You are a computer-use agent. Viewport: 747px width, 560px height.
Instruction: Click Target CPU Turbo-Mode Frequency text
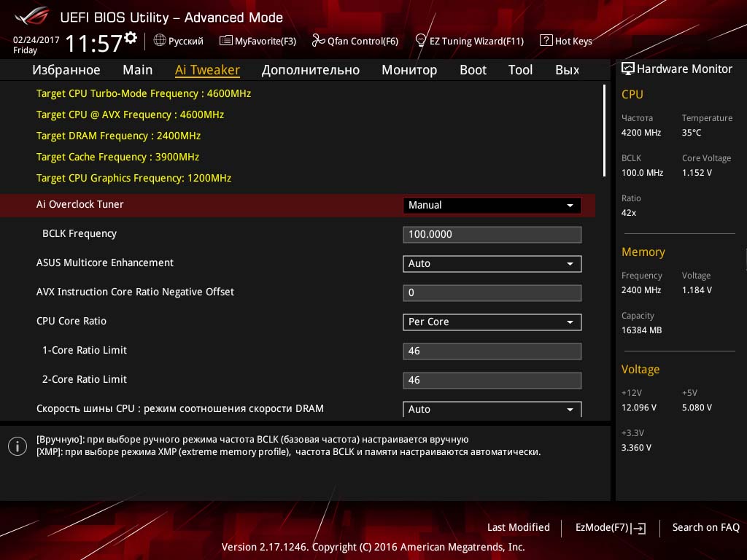coord(144,93)
